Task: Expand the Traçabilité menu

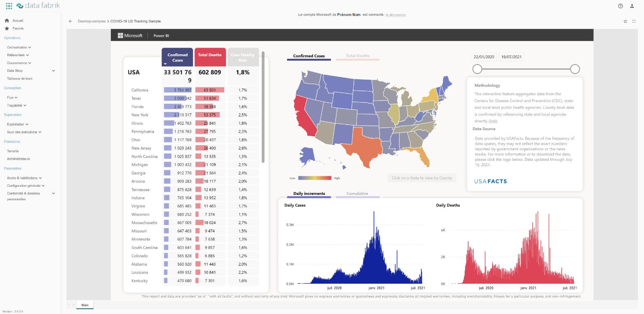Action: pos(16,105)
